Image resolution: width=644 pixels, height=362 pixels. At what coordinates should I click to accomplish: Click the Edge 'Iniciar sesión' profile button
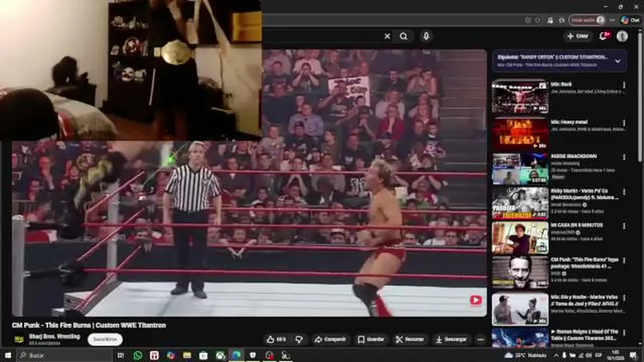click(x=587, y=20)
